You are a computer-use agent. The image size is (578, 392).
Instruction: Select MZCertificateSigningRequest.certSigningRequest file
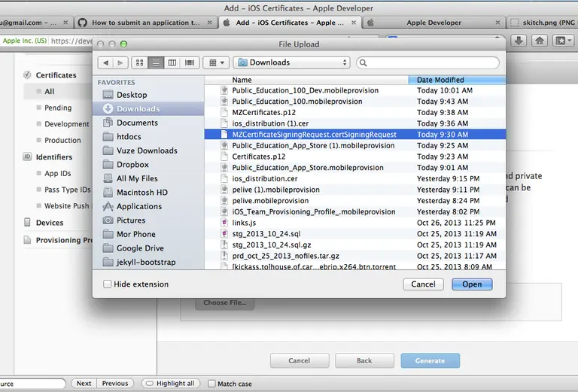355,135
